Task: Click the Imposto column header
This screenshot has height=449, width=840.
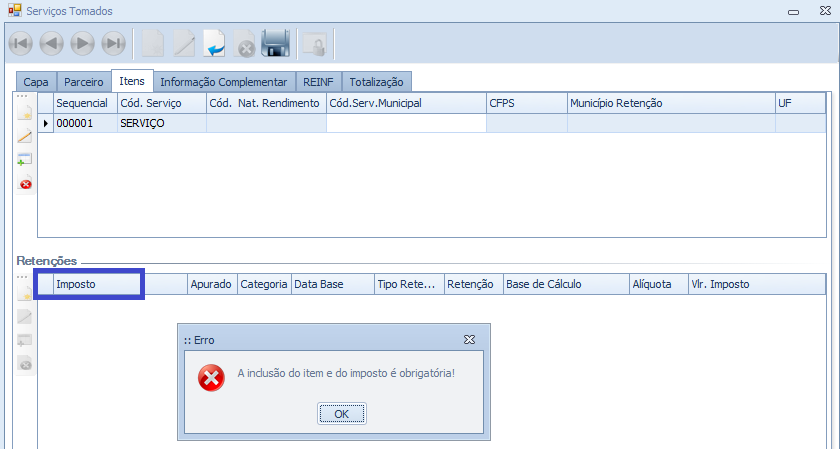Action: click(x=121, y=284)
